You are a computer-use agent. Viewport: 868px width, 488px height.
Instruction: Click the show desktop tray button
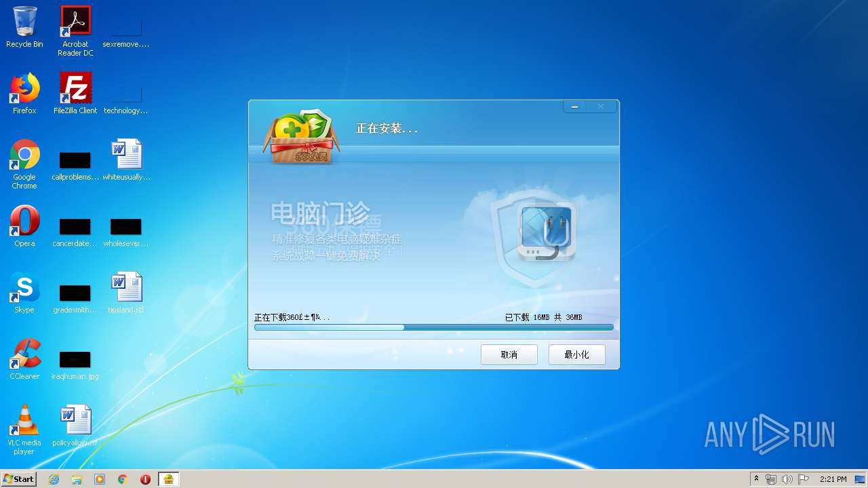click(x=861, y=479)
